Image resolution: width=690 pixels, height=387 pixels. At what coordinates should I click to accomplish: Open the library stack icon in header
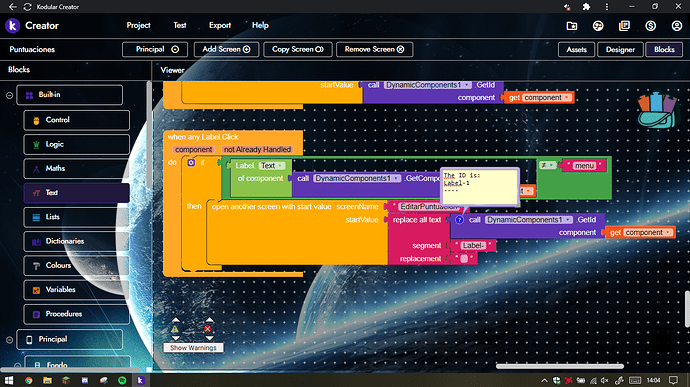point(624,26)
